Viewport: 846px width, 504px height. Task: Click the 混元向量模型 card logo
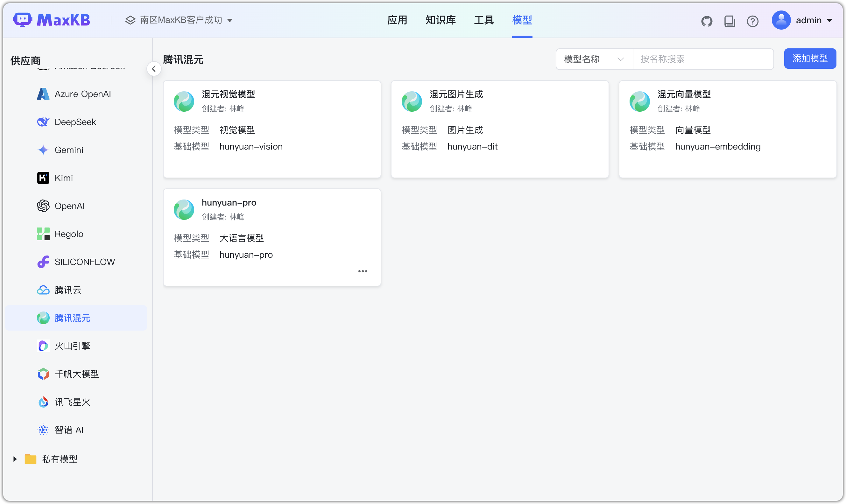pyautogui.click(x=639, y=101)
